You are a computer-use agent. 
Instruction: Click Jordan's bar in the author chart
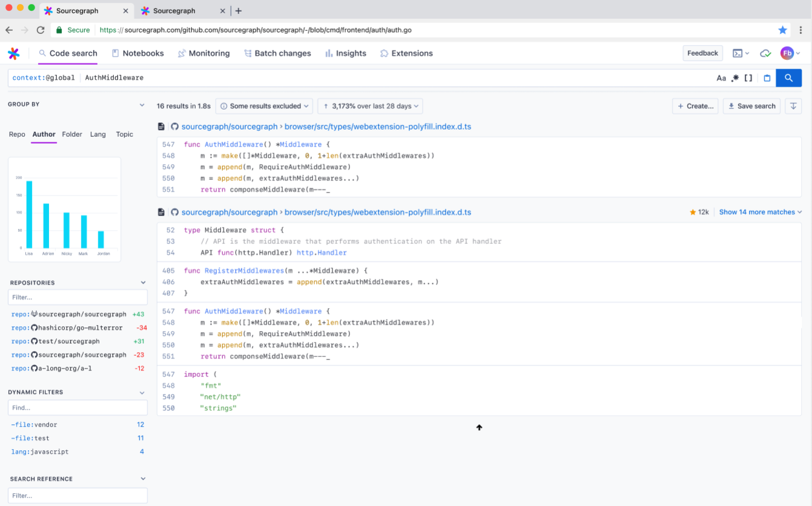point(101,240)
